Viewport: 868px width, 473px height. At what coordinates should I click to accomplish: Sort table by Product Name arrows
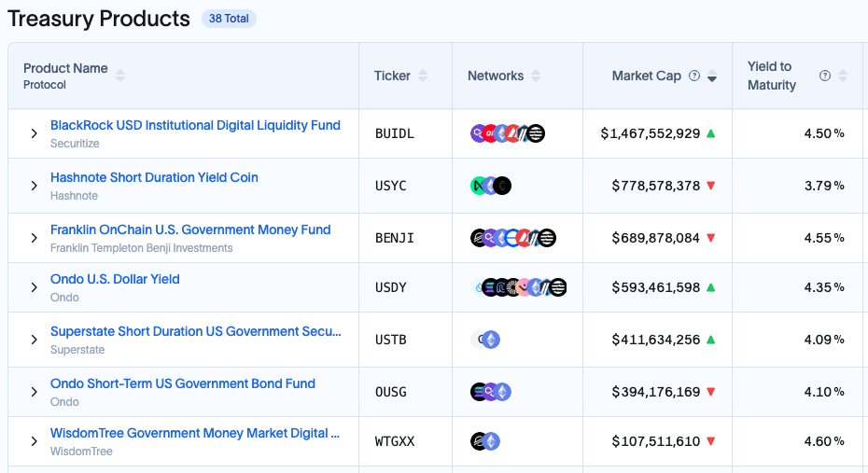coord(120,76)
